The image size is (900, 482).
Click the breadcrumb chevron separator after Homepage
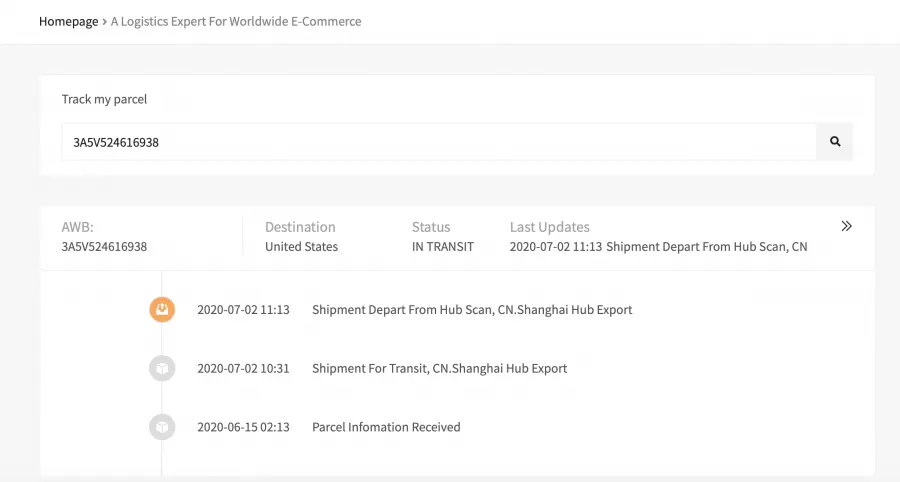coord(104,22)
